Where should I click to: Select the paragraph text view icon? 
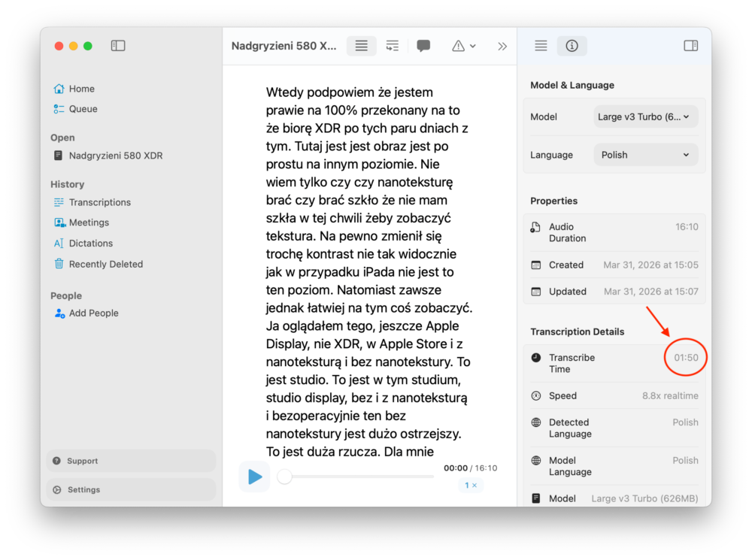coord(361,46)
